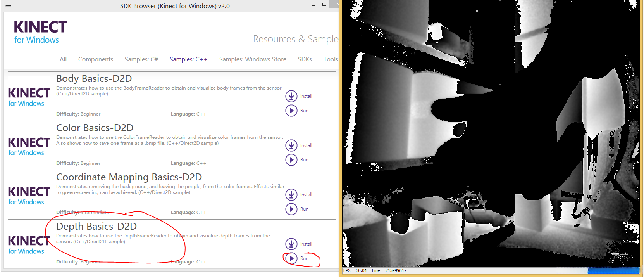This screenshot has height=277, width=644.
Task: Click the Depth Basics-D2D description text
Action: (x=163, y=239)
